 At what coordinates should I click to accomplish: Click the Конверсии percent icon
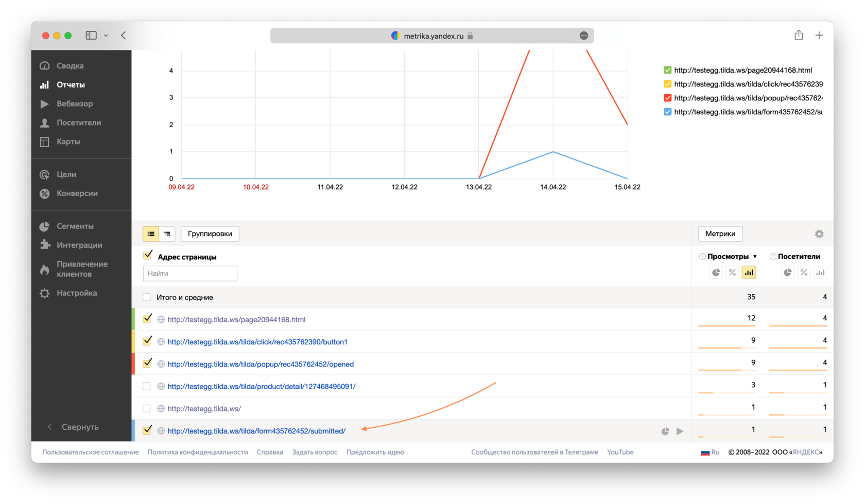click(x=45, y=194)
